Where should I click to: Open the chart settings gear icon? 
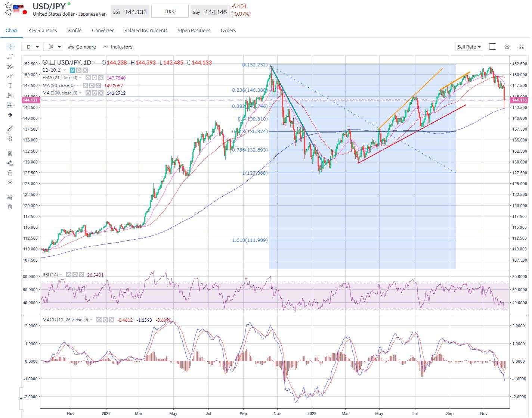[507, 47]
